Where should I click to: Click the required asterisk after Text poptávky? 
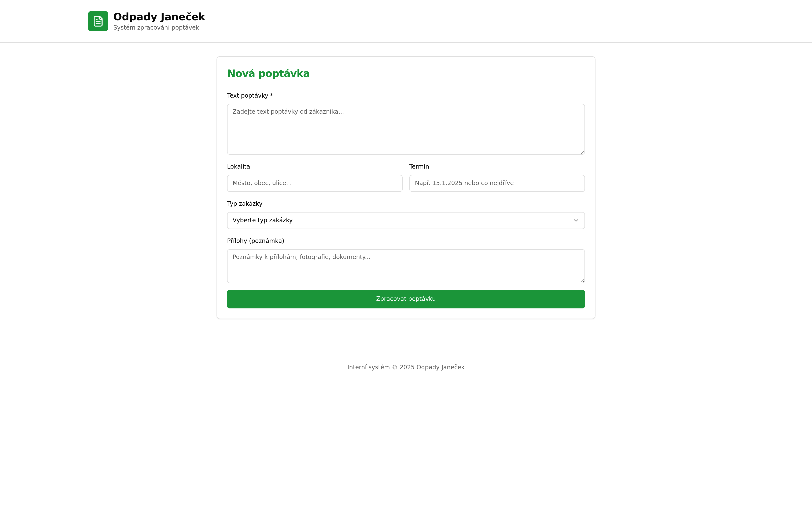point(272,95)
